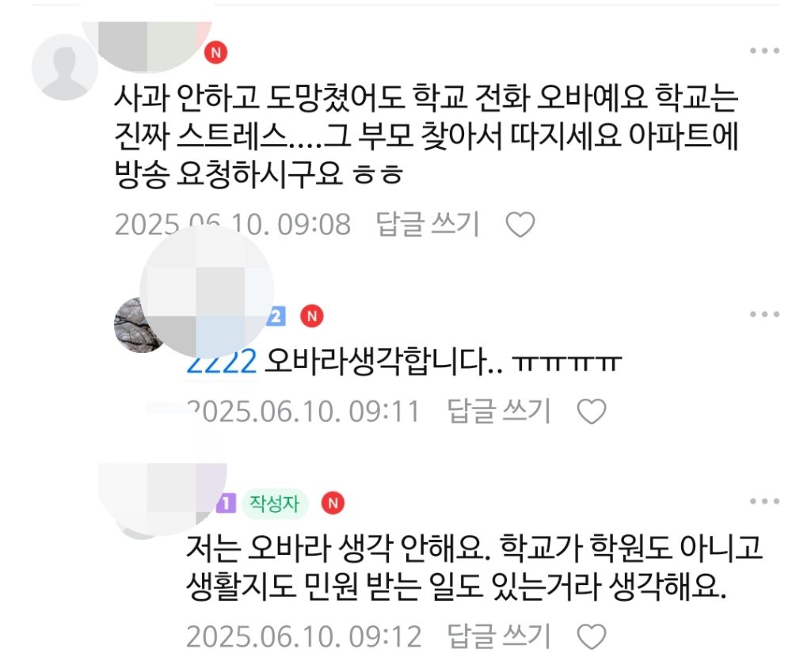Click the purple level 1 badge
Viewport: 811px width, 672px height.
point(227,503)
